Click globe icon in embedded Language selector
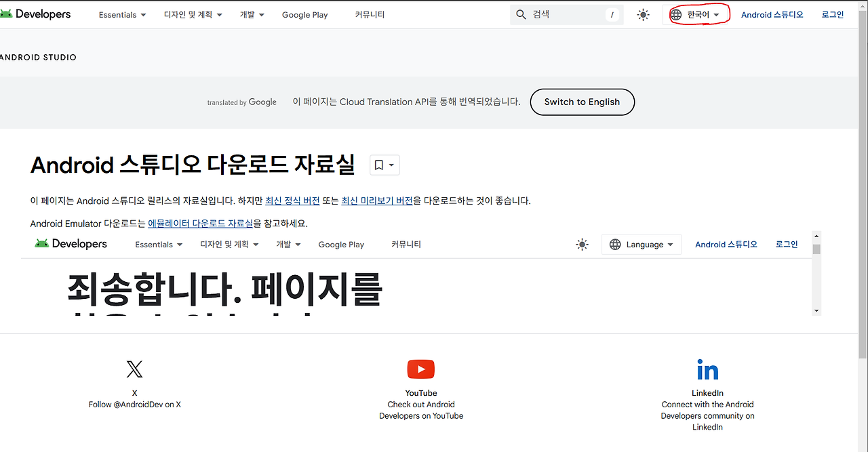The height and width of the screenshot is (452, 868). point(615,245)
